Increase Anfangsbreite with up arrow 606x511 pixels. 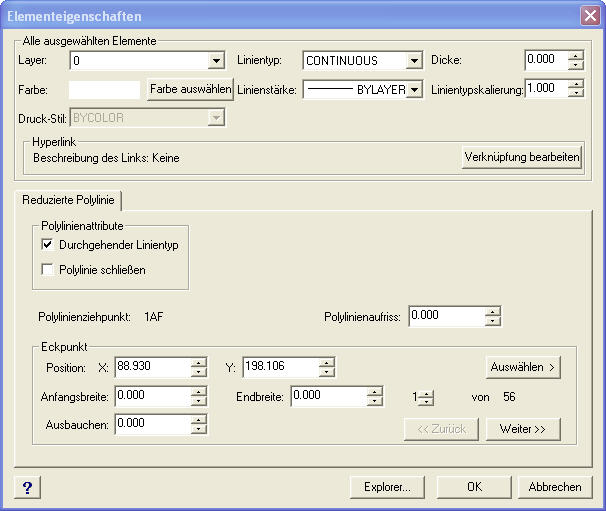coord(199,392)
